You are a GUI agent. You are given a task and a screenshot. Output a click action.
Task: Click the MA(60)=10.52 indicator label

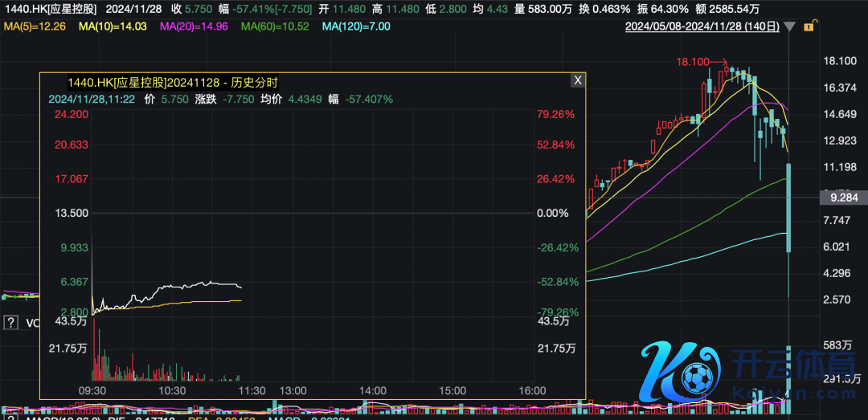tap(275, 27)
